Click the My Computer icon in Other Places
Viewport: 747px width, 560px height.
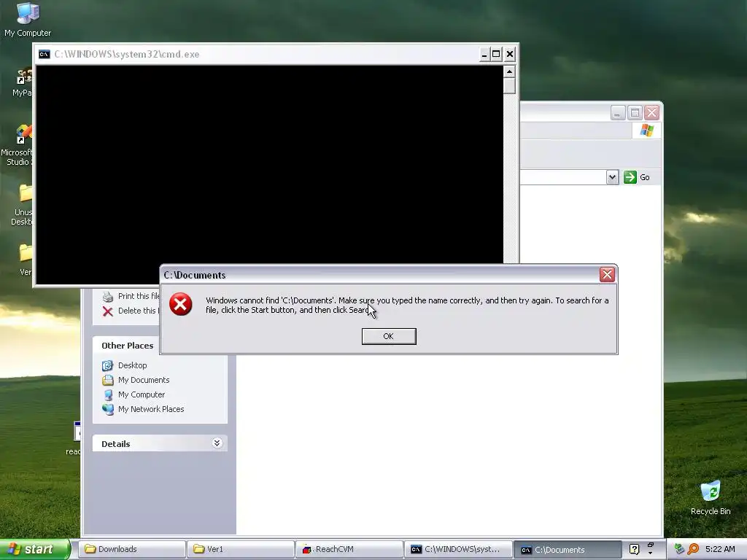(108, 394)
